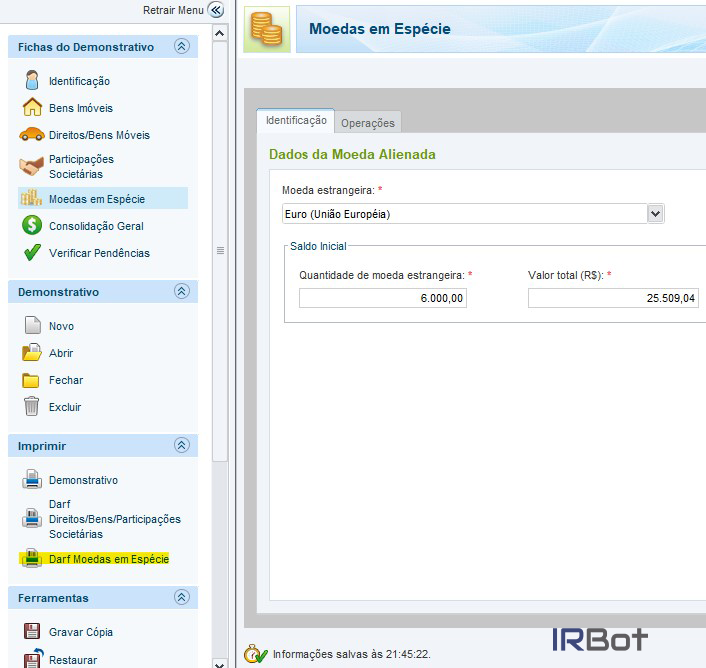Click the Novo demonstrativo link

pos(61,326)
